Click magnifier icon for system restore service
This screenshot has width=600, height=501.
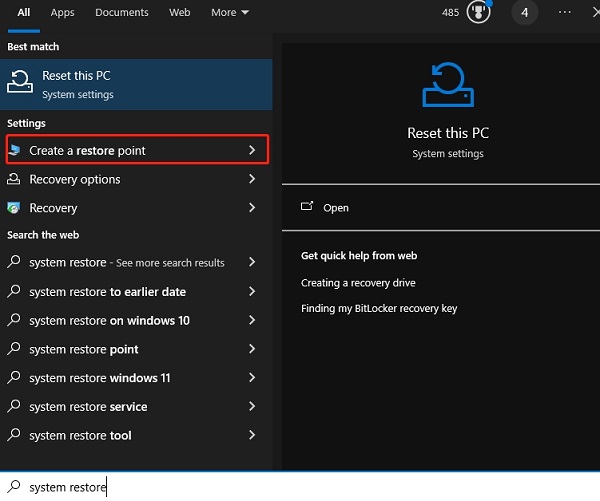tap(14, 406)
